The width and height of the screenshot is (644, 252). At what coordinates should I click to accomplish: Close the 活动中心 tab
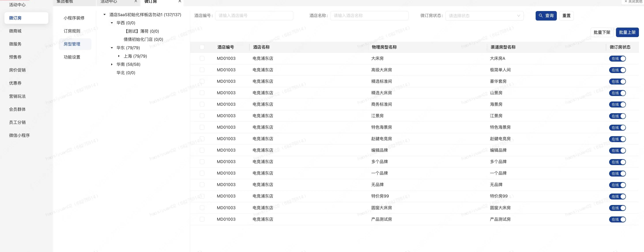(136, 2)
